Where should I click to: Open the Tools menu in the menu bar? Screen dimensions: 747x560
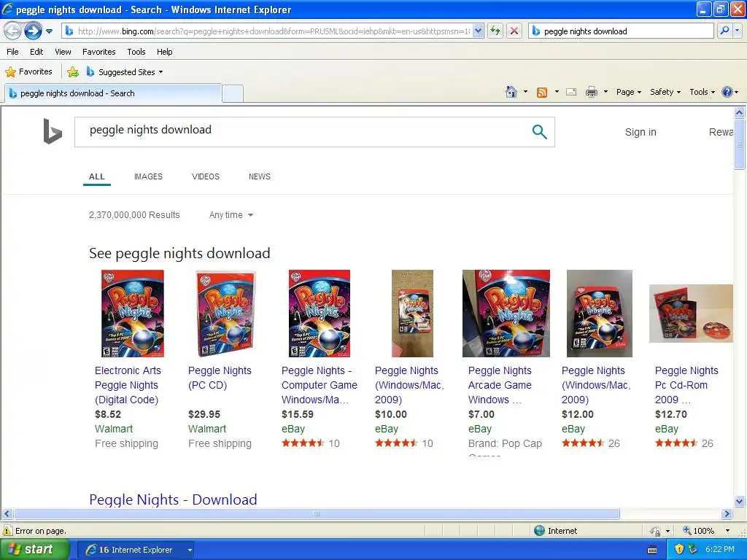click(x=136, y=52)
